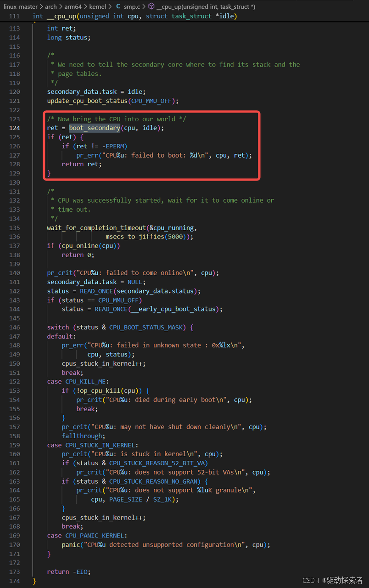This screenshot has height=588, width=369.
Task: Click update_cpu_boot_status function call
Action: [x=87, y=101]
